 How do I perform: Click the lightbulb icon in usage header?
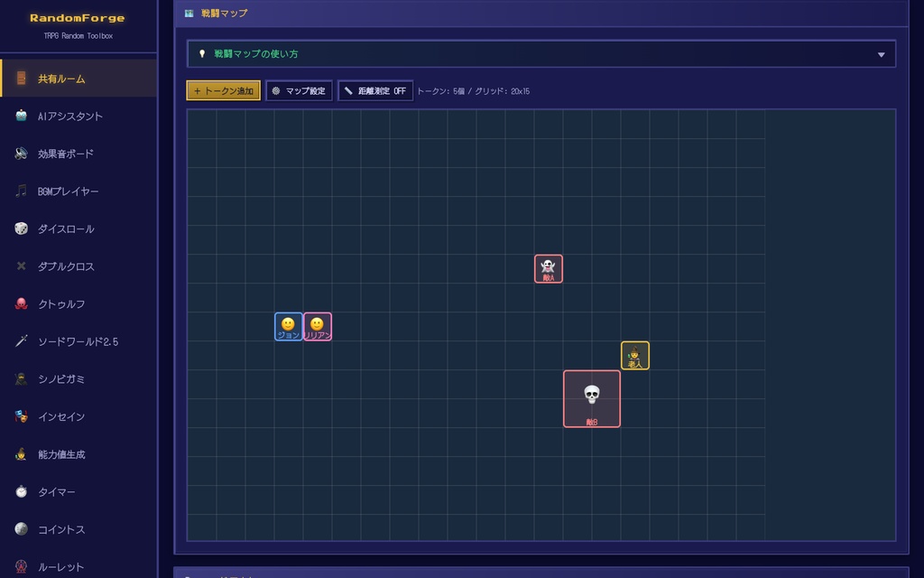(202, 53)
